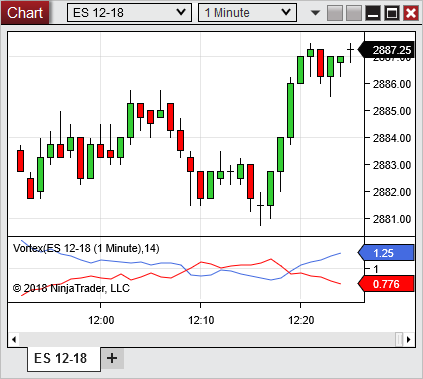
Task: Click the 2881.00 price axis label
Action: (x=392, y=219)
